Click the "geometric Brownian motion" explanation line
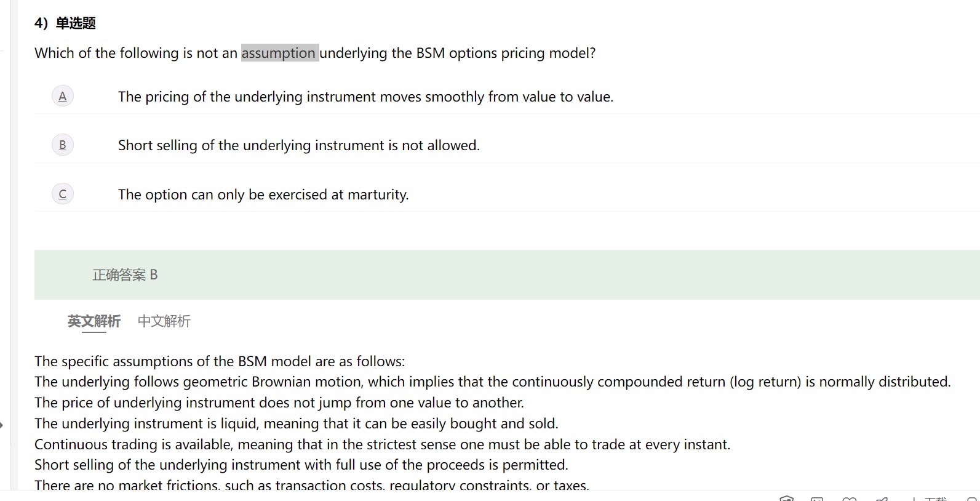The height and width of the screenshot is (501, 980). (x=492, y=382)
